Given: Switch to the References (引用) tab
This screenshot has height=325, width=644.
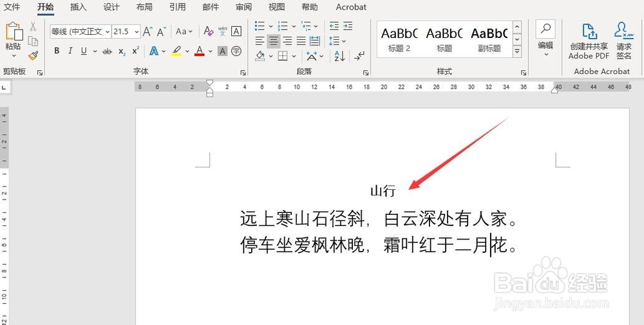Looking at the screenshot, I should click(178, 6).
